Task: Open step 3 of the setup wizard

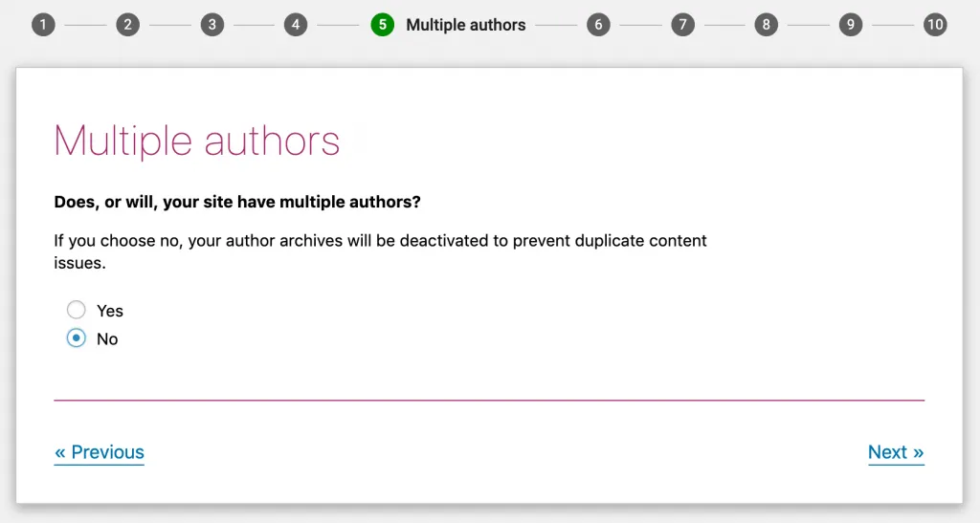Action: pos(212,25)
